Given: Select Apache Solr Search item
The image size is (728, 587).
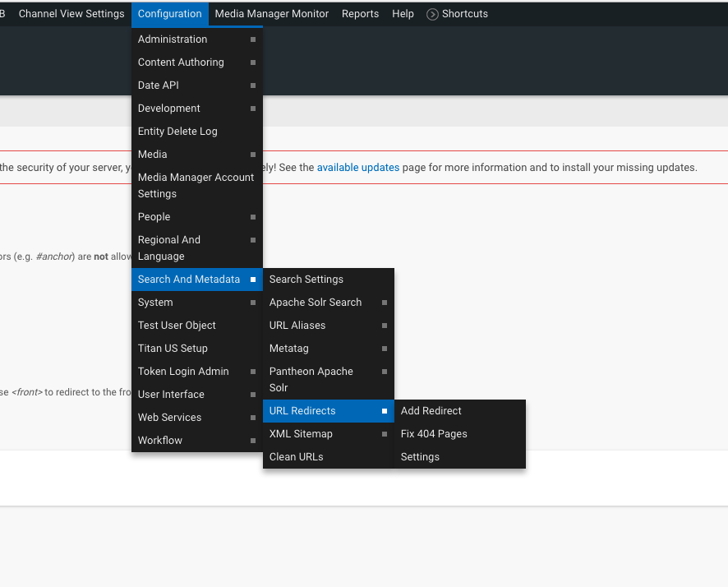Looking at the screenshot, I should [328, 303].
